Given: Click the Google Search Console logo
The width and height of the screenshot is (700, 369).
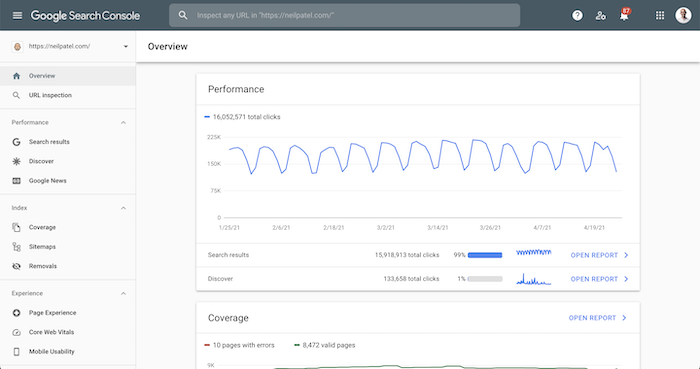Looking at the screenshot, I should [x=85, y=16].
